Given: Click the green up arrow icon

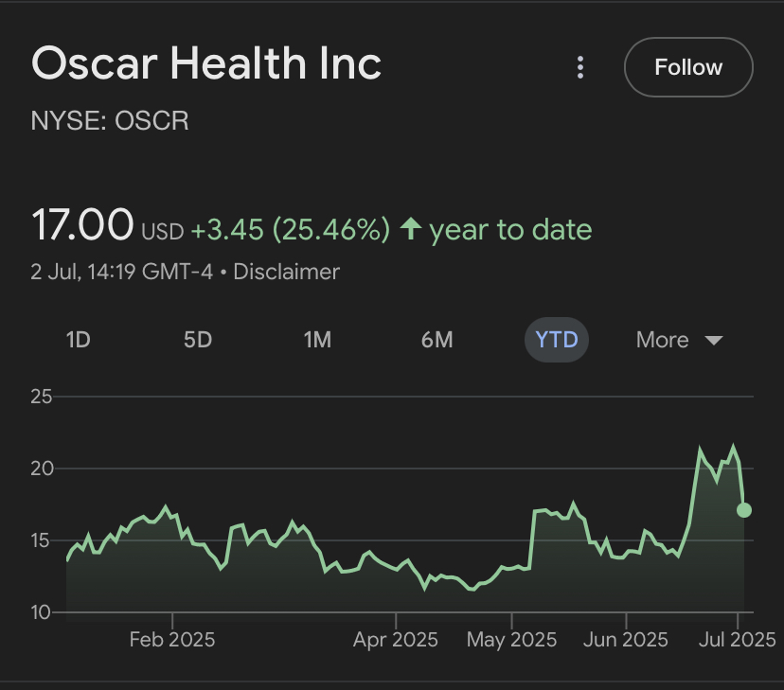Looking at the screenshot, I should 411,229.
